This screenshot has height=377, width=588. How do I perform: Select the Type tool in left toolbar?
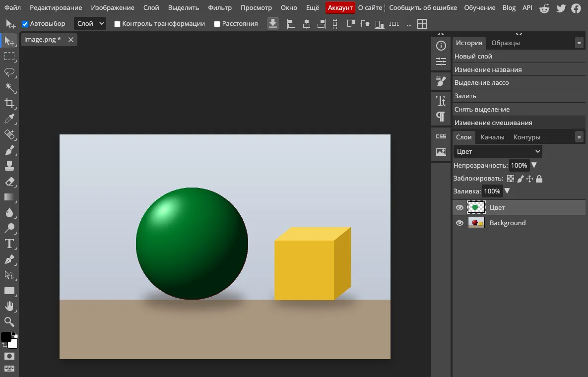tap(9, 244)
